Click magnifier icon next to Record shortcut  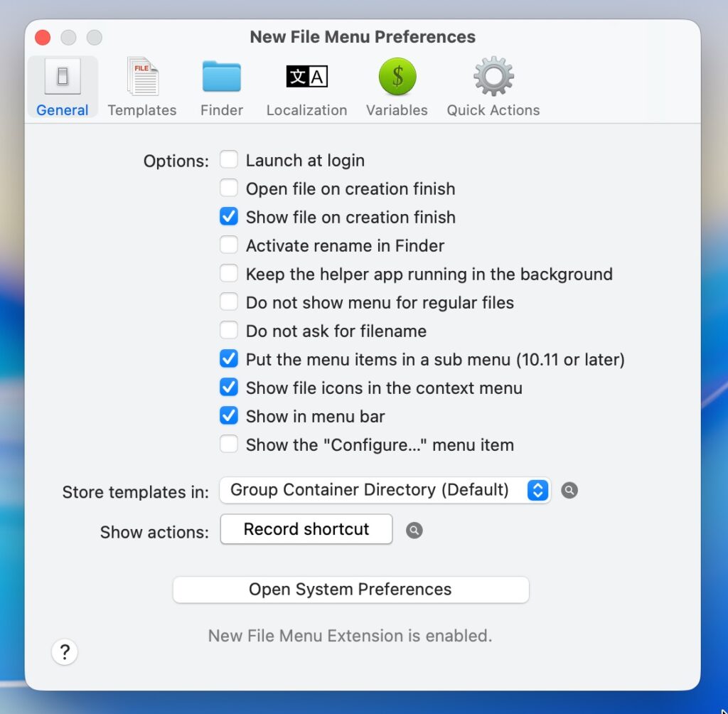(x=414, y=531)
